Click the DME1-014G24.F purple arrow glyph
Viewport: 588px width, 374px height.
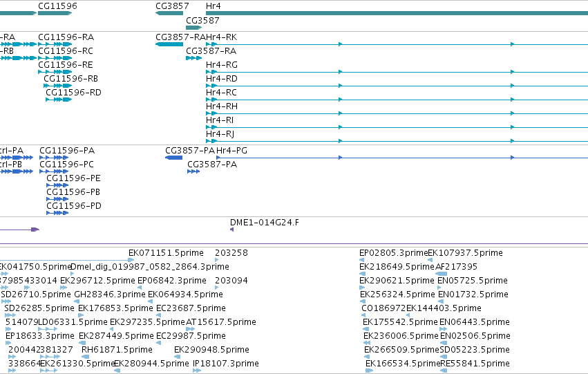tap(231, 230)
